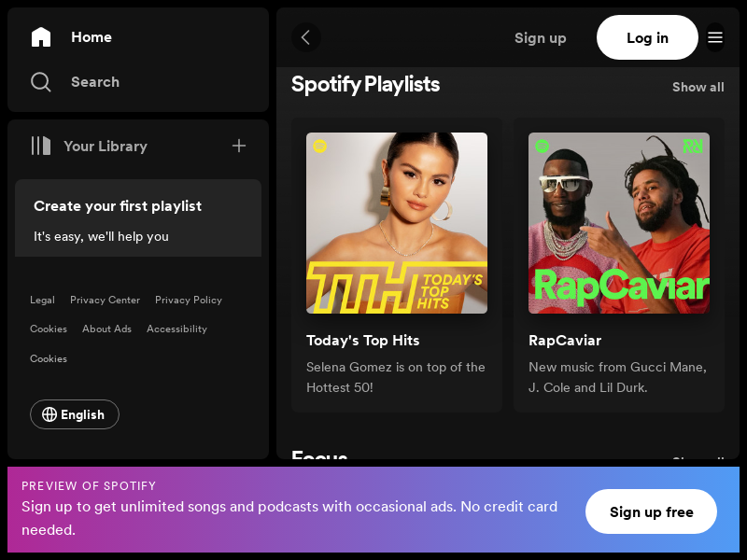Open the Search navigation item
Image resolution: width=747 pixels, height=560 pixels.
tap(94, 82)
